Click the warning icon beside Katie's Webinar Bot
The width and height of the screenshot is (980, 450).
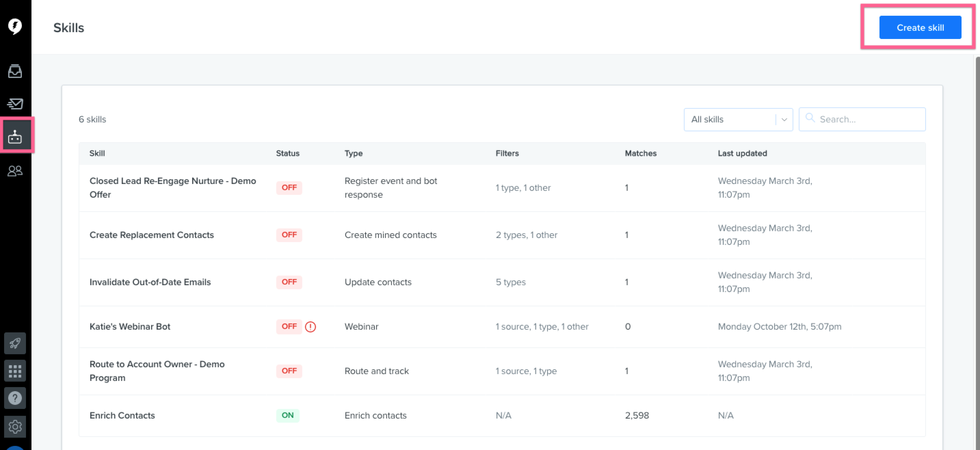310,327
